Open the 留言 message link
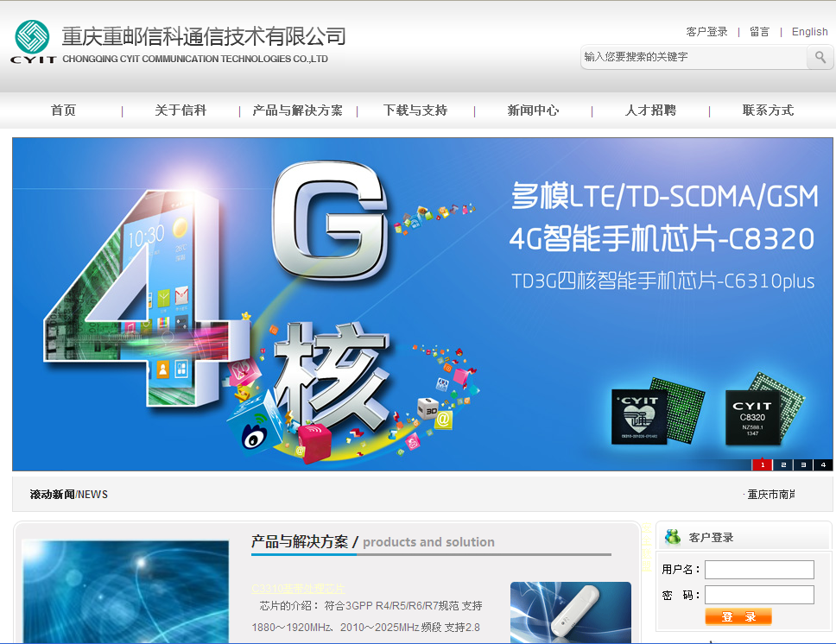The image size is (836, 644). tap(759, 32)
